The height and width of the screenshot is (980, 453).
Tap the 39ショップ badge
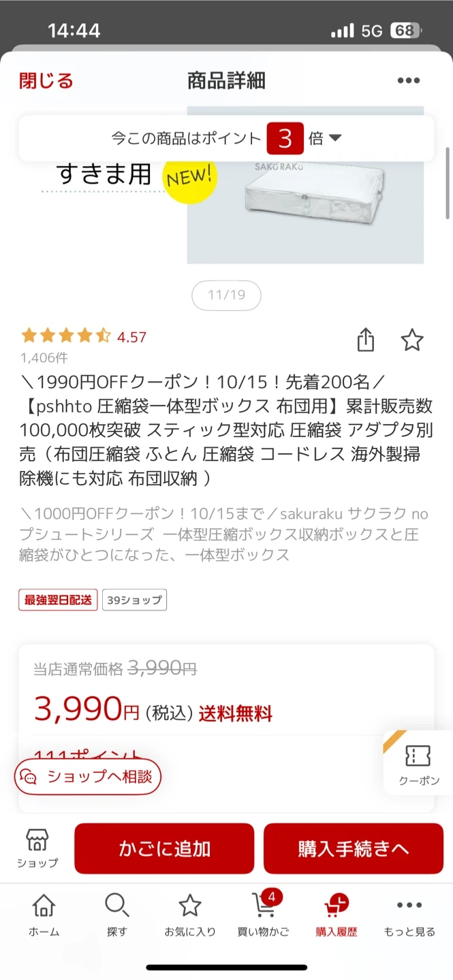pyautogui.click(x=134, y=600)
